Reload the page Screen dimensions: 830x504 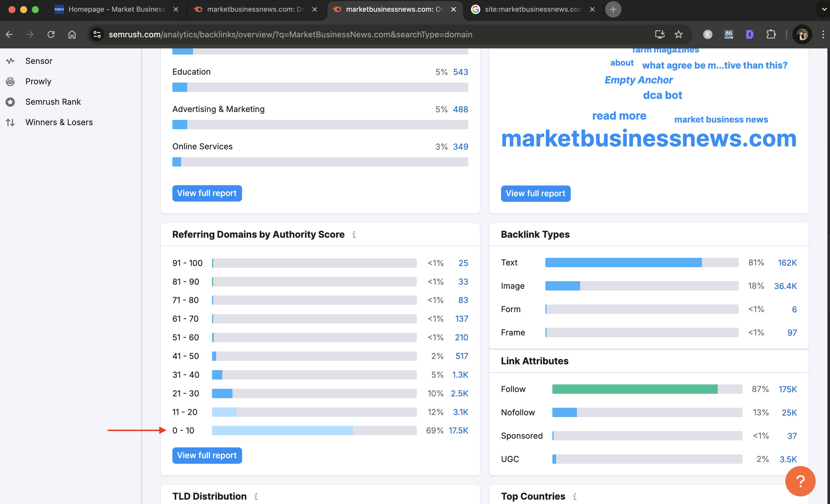(x=51, y=34)
